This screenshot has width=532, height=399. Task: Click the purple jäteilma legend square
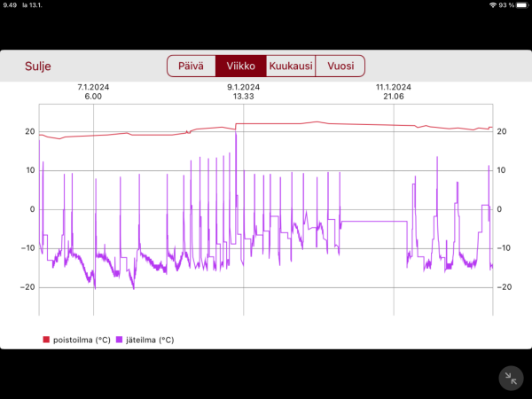[121, 340]
